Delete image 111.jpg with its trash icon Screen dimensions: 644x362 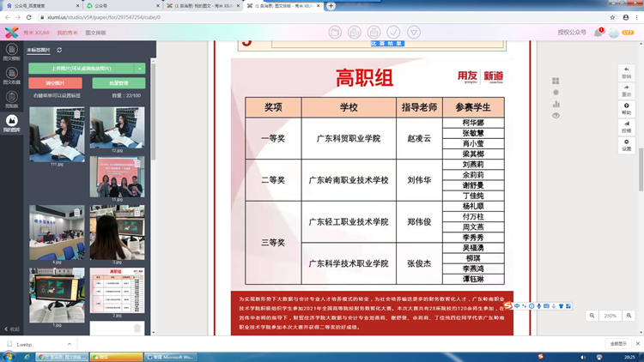click(77, 114)
